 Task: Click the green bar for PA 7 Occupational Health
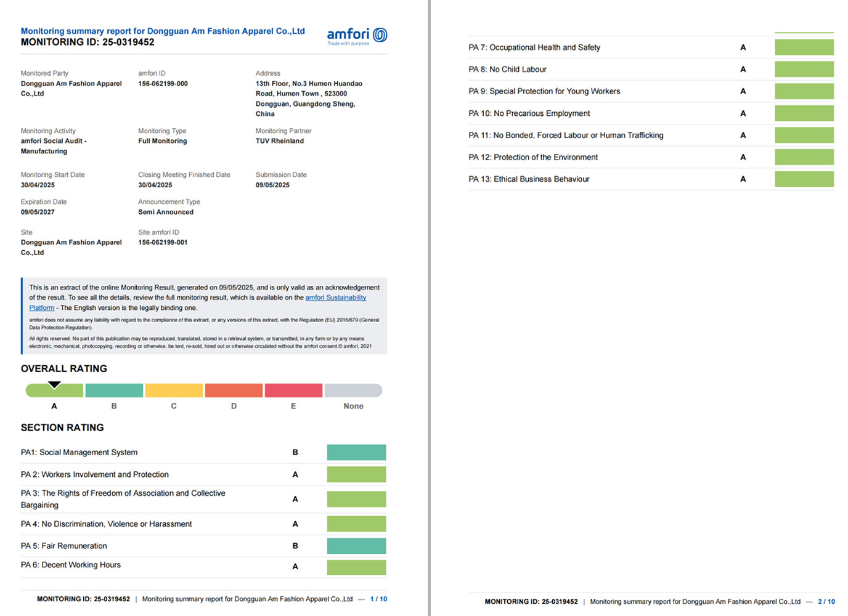click(804, 47)
